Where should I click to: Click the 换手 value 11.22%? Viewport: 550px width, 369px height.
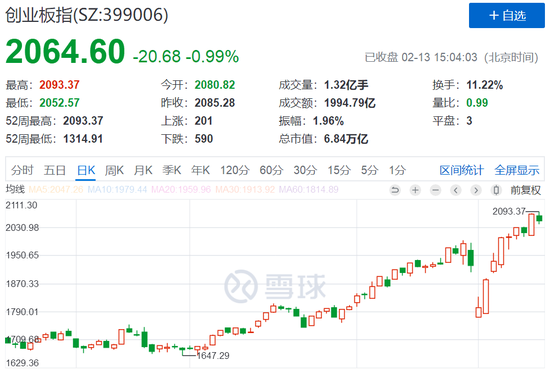coord(484,85)
